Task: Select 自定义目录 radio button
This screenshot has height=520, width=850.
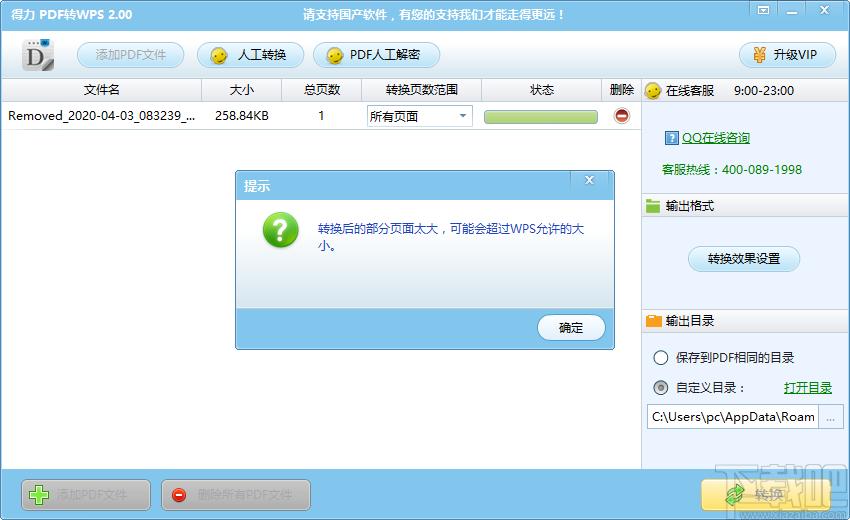Action: [660, 388]
